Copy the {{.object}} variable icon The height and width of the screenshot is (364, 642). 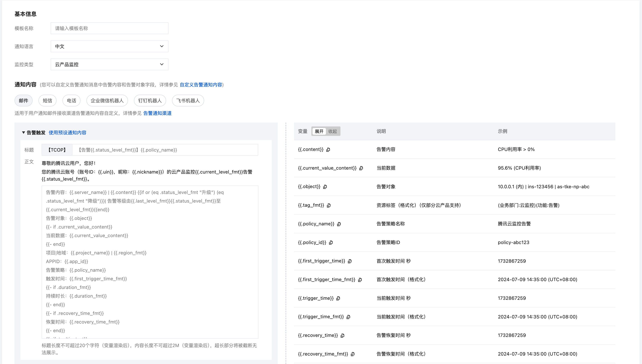point(325,187)
